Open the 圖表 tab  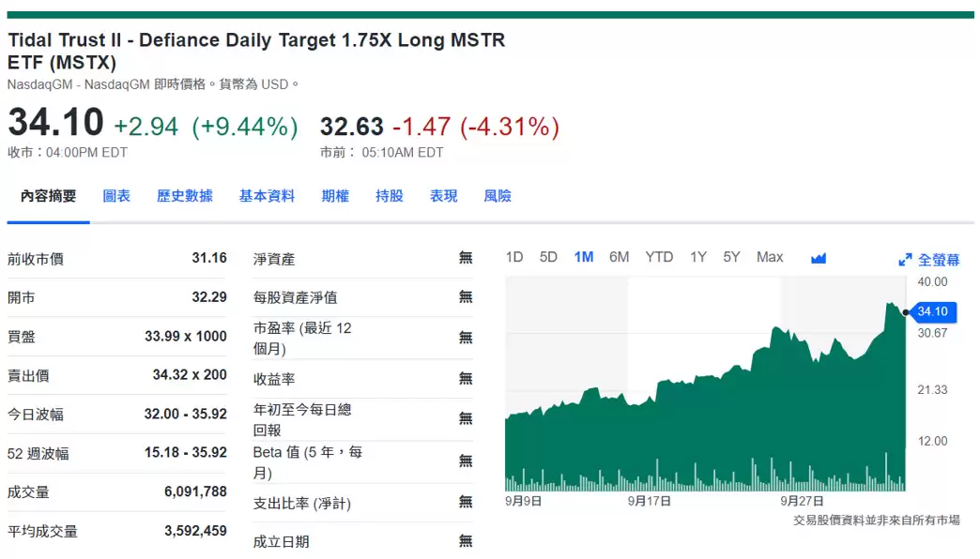(x=116, y=196)
